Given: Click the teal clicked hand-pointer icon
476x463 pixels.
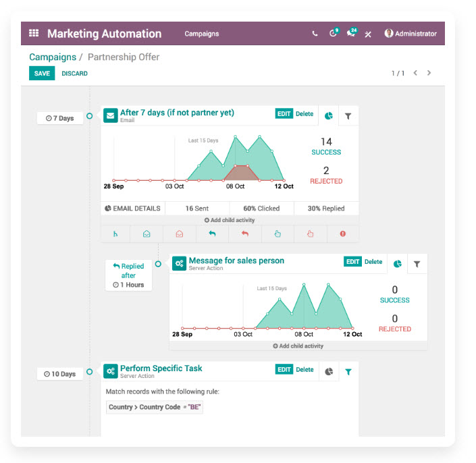Looking at the screenshot, I should pyautogui.click(x=277, y=234).
